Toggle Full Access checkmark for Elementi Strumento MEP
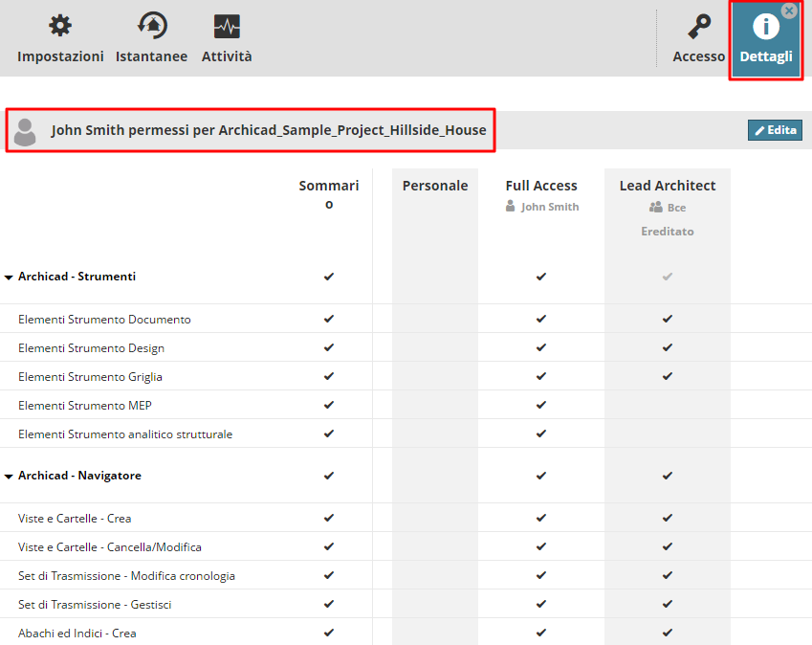Viewport: 812px width, 645px height. tap(541, 405)
